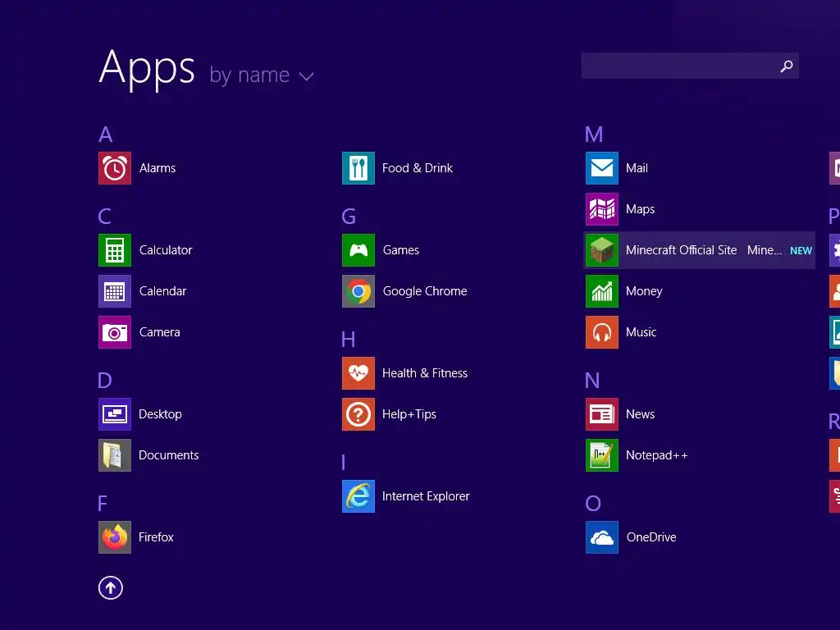Image resolution: width=840 pixels, height=630 pixels.
Task: Open the Mail envelope icon
Action: coord(602,168)
